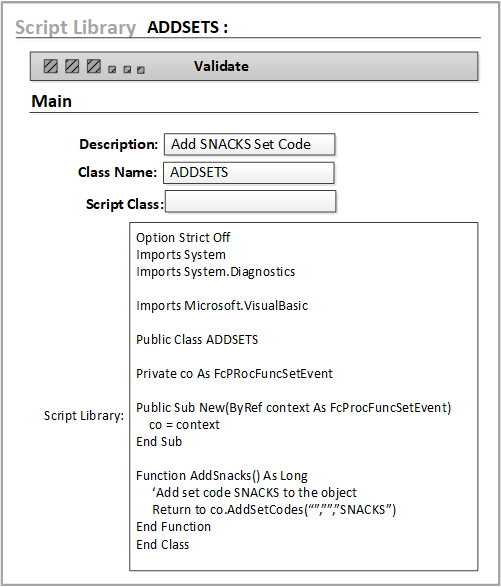
Task: Click the Private co As FcPRocFuncSetEvent line
Action: 234,374
